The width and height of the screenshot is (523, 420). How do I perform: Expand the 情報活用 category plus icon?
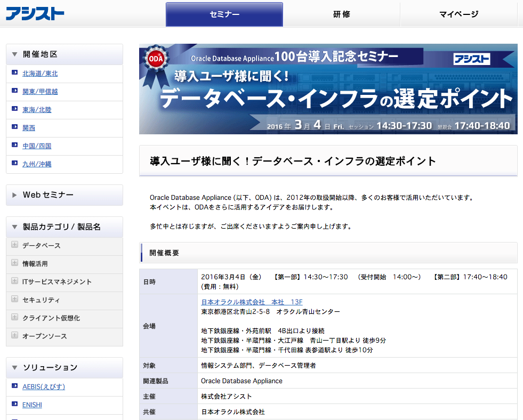pyautogui.click(x=14, y=263)
